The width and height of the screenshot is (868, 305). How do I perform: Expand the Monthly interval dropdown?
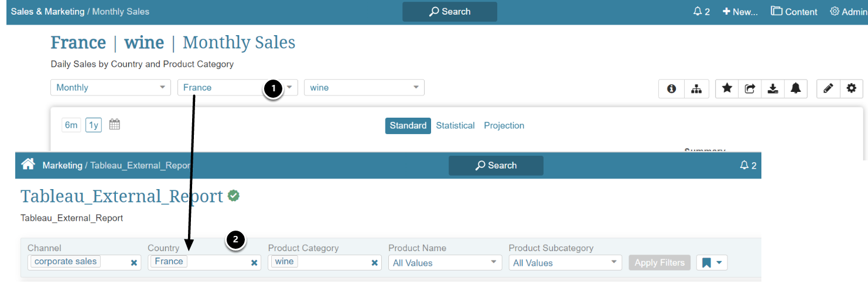(x=111, y=88)
